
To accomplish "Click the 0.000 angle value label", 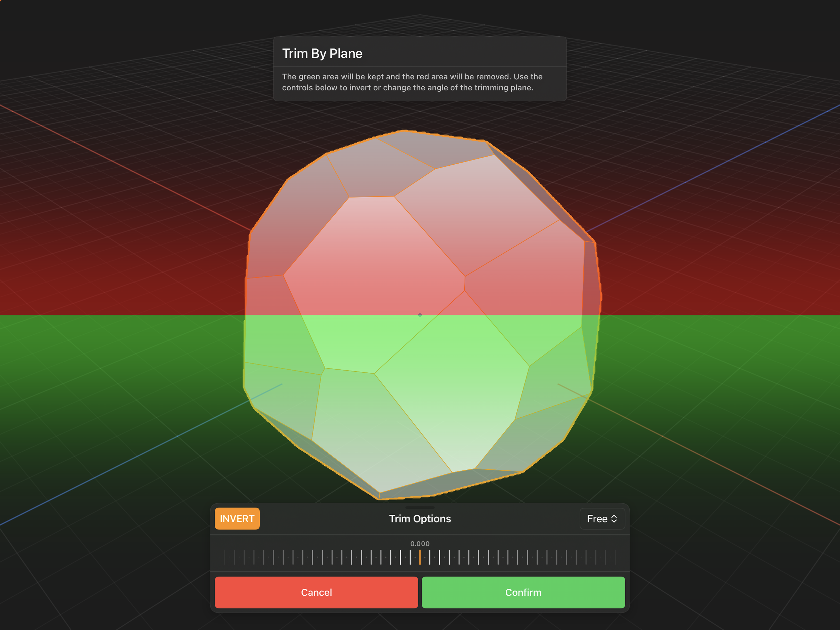I will [x=420, y=544].
